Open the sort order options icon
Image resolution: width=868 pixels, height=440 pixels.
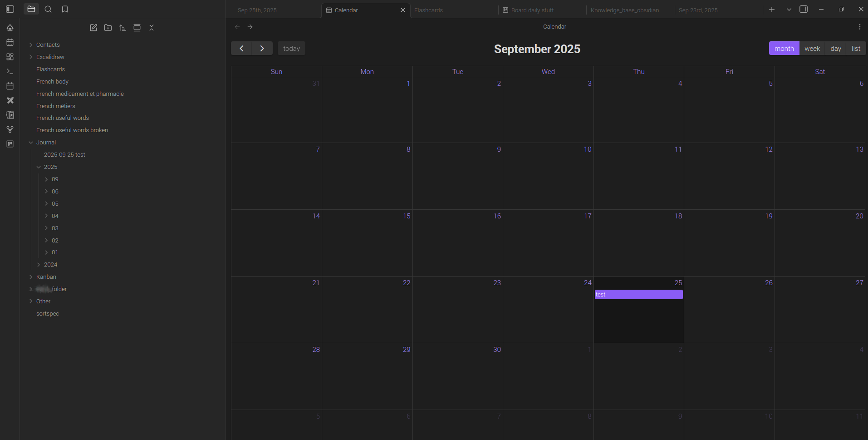(x=123, y=28)
